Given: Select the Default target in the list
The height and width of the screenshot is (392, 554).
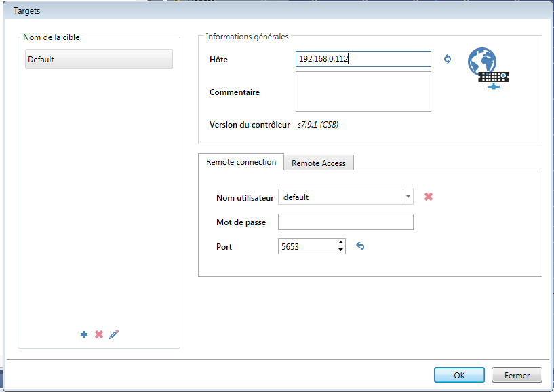Looking at the screenshot, I should click(98, 60).
